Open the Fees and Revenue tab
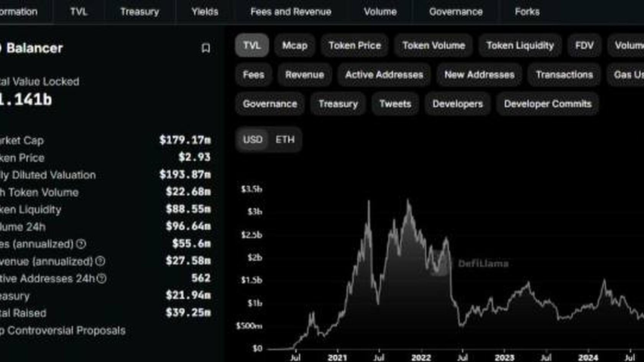The width and height of the screenshot is (644, 362). point(291,12)
